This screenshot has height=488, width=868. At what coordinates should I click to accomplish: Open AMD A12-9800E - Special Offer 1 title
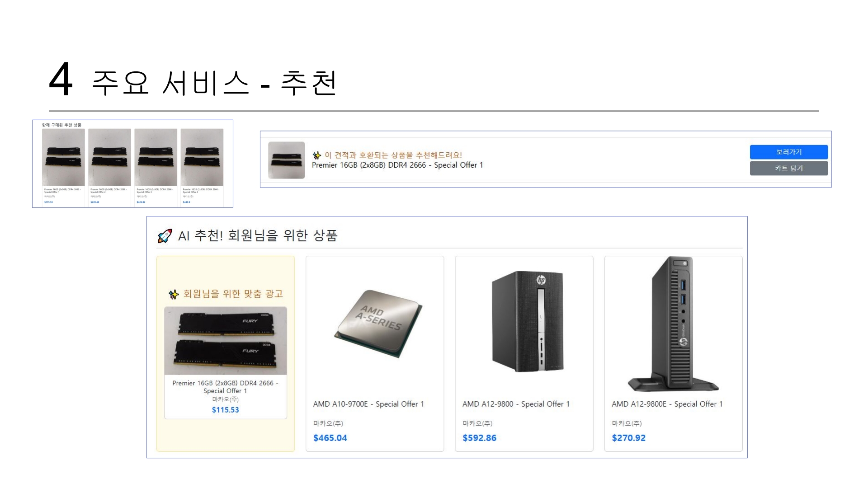(667, 404)
